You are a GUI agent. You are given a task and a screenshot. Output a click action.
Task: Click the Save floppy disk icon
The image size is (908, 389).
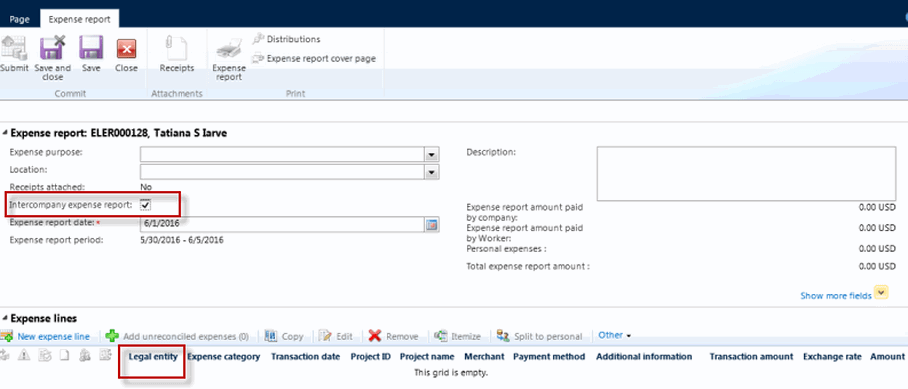[91, 48]
